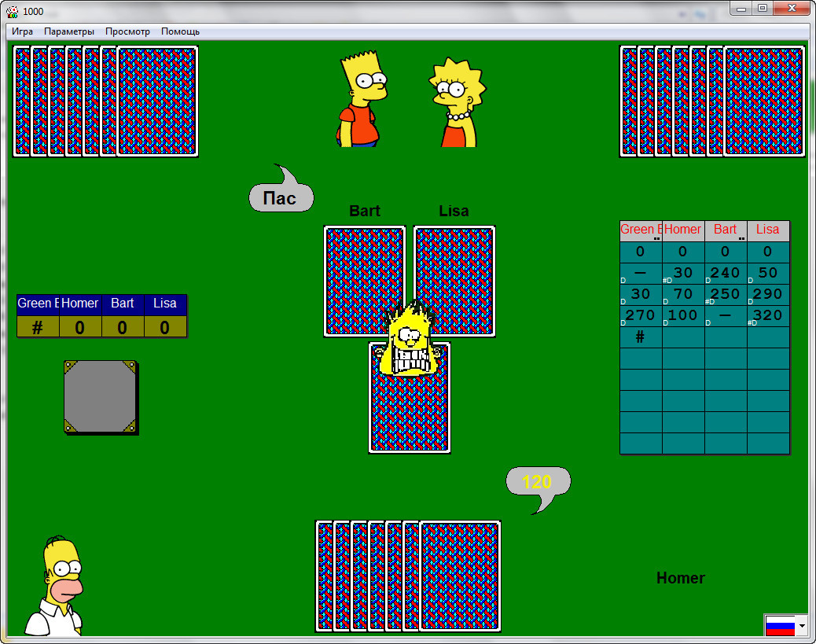
Task: Click the 120 bid speech bubble
Action: [538, 481]
